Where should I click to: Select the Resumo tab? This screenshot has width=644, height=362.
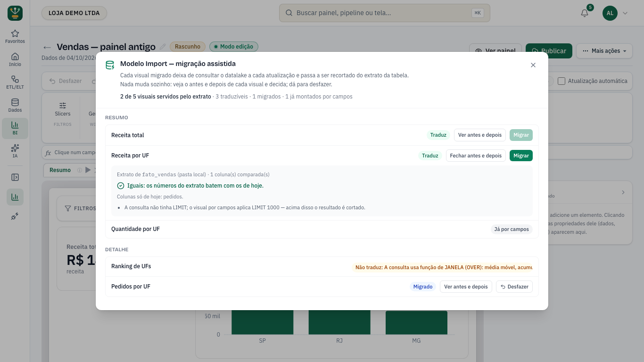(60, 170)
